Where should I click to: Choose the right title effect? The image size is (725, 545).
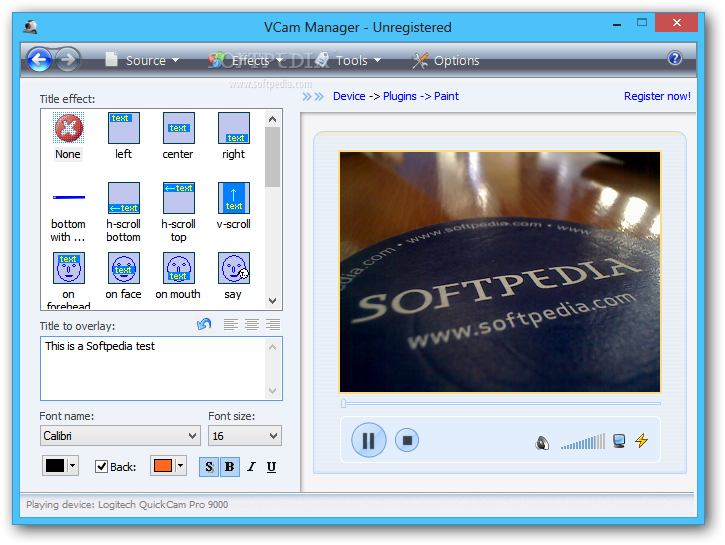click(233, 136)
